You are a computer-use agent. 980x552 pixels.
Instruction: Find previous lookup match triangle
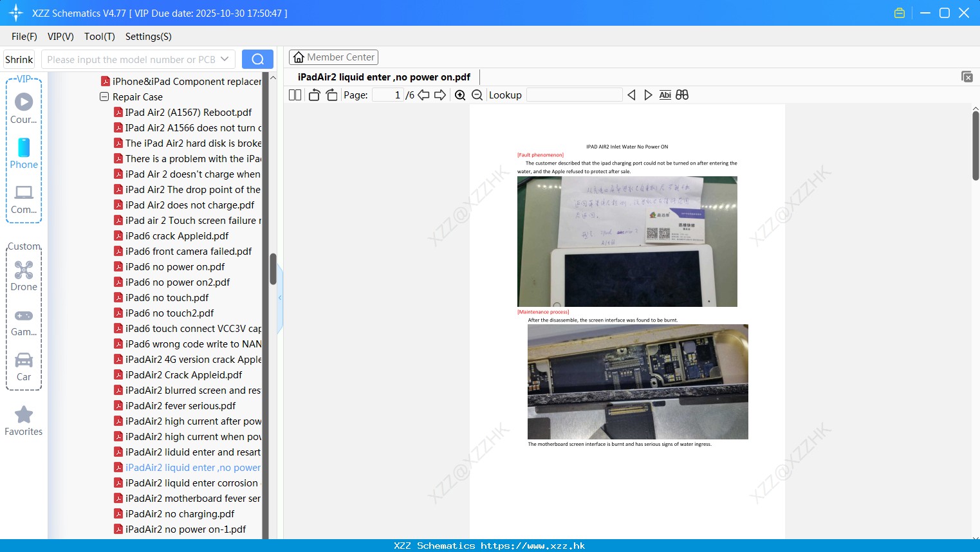pos(631,95)
